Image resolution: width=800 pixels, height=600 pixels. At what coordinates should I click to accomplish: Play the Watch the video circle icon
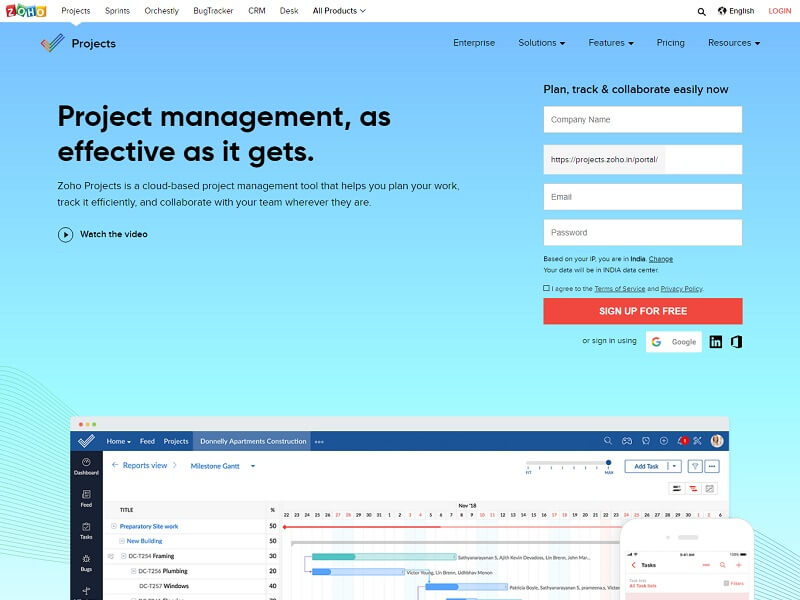pyautogui.click(x=65, y=235)
